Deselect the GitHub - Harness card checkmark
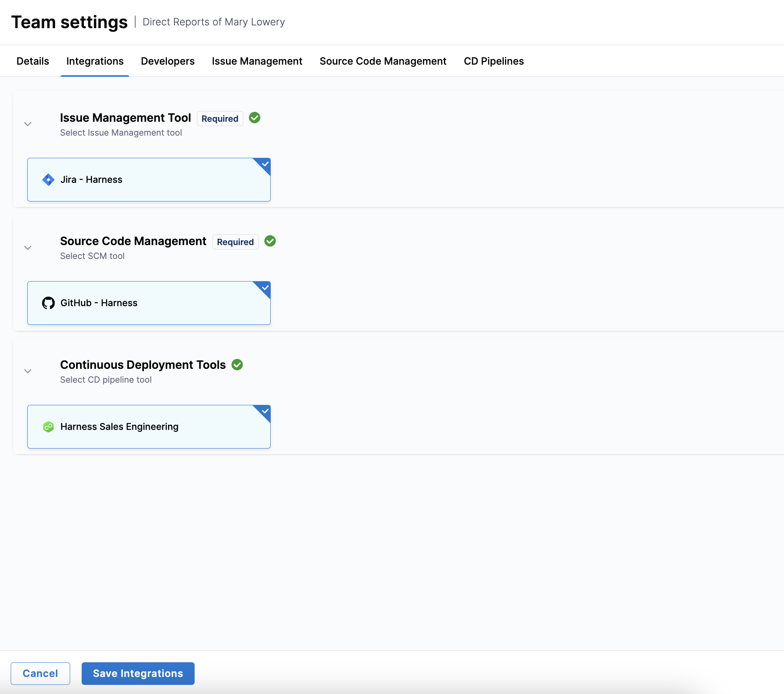Image resolution: width=784 pixels, height=694 pixels. coord(265,288)
